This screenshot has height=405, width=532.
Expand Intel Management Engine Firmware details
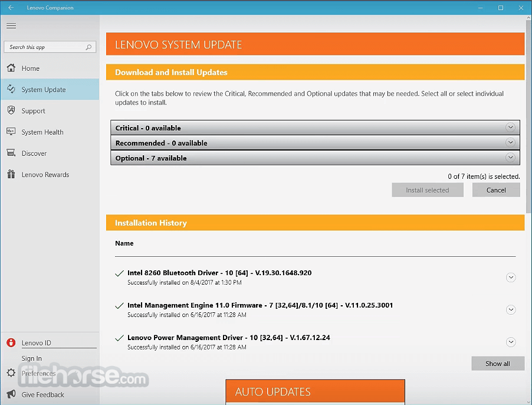pos(511,309)
